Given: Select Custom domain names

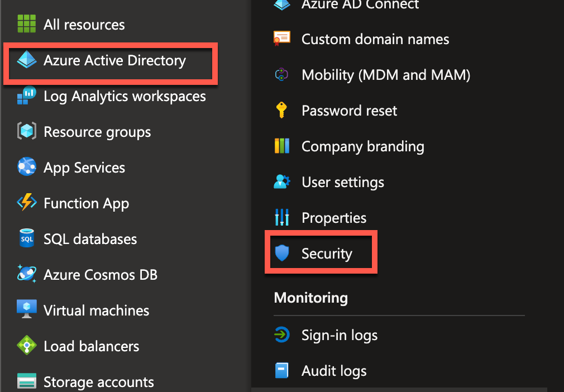Looking at the screenshot, I should tap(375, 39).
